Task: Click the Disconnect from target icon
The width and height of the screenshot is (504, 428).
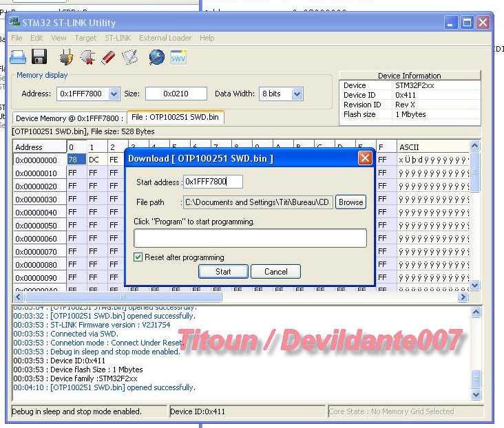Action: [87, 57]
